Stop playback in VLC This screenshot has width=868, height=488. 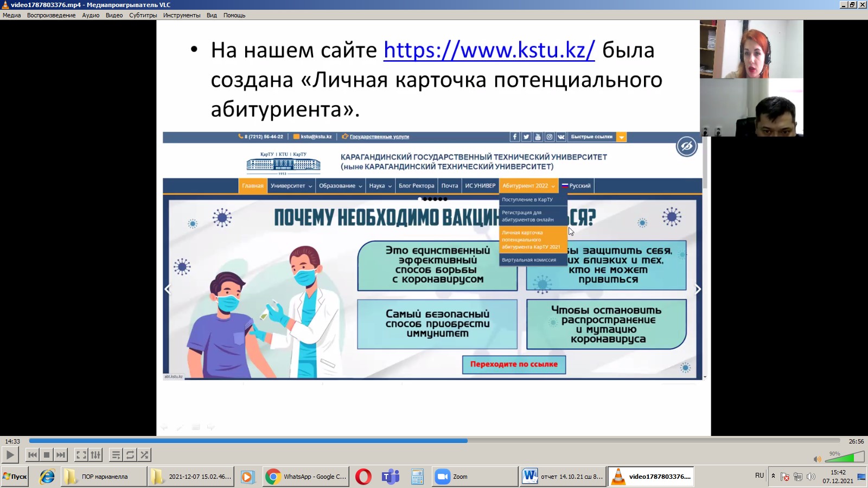47,455
